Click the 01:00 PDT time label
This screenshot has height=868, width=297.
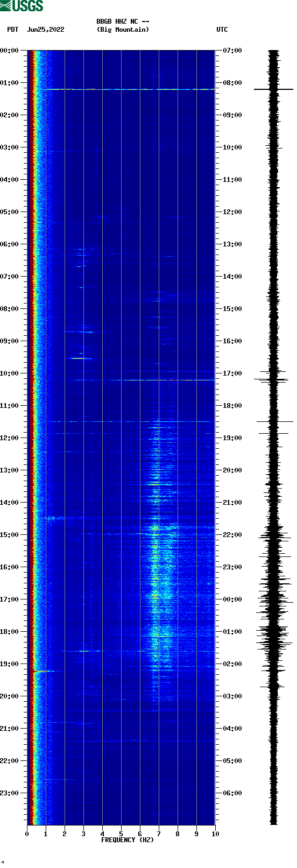click(10, 83)
